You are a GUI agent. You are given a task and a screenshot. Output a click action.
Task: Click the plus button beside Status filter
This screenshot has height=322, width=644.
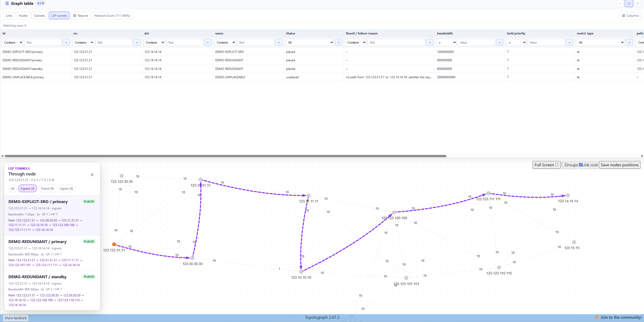pyautogui.click(x=339, y=43)
